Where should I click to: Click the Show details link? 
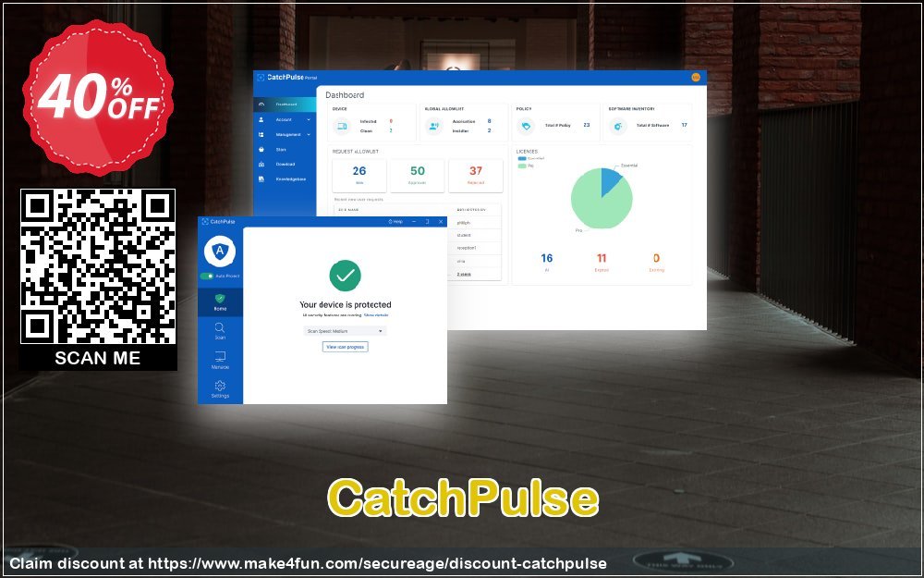pyautogui.click(x=376, y=315)
